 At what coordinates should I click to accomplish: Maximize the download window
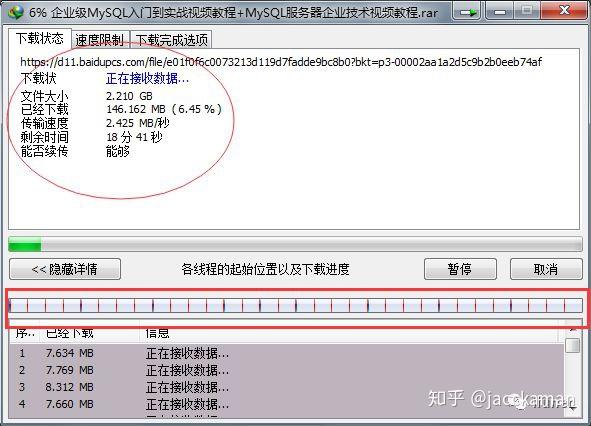527,11
